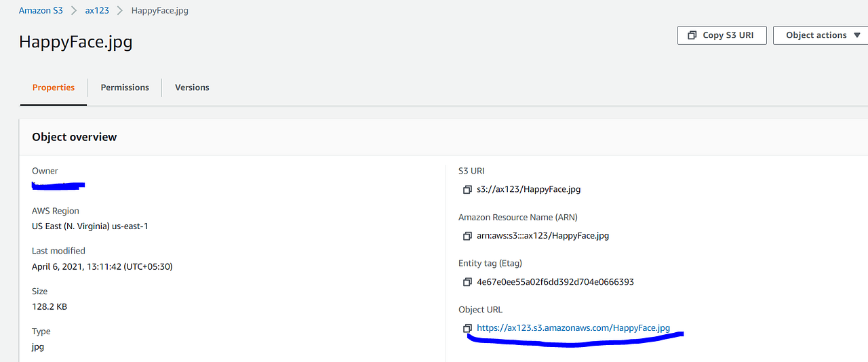Viewport: 868px width, 362px height.
Task: Click the US East (N. Virginia) us-east-1 value
Action: pyautogui.click(x=90, y=226)
